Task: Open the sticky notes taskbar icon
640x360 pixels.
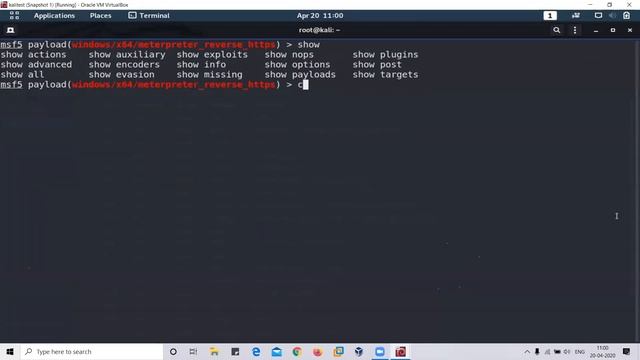Action: [x=235, y=351]
